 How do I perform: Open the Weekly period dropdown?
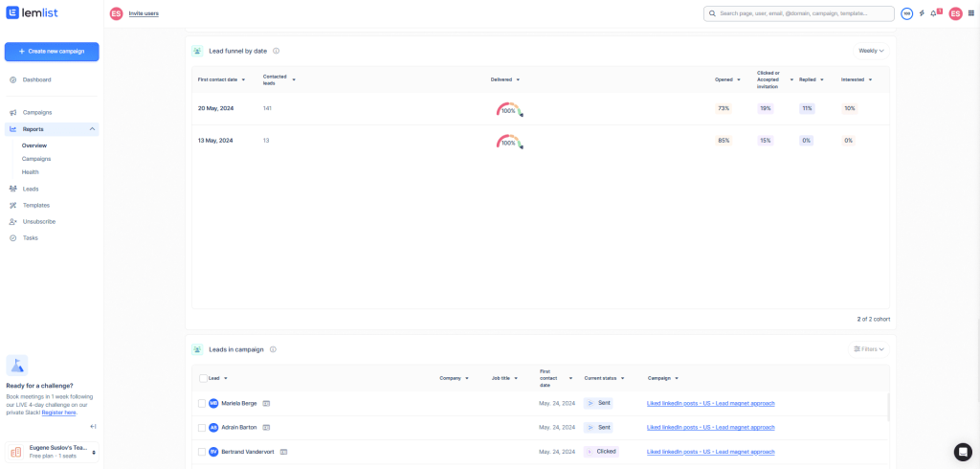871,51
